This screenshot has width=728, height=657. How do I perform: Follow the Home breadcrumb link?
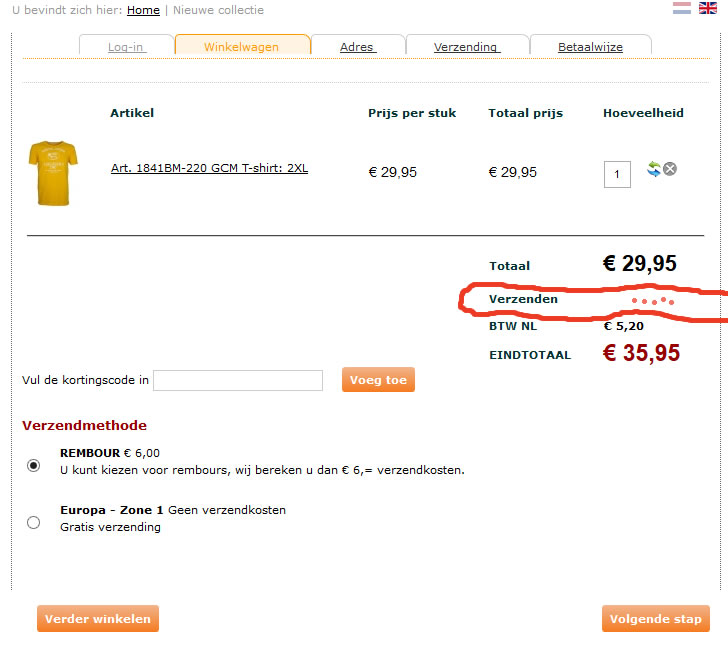pos(143,10)
